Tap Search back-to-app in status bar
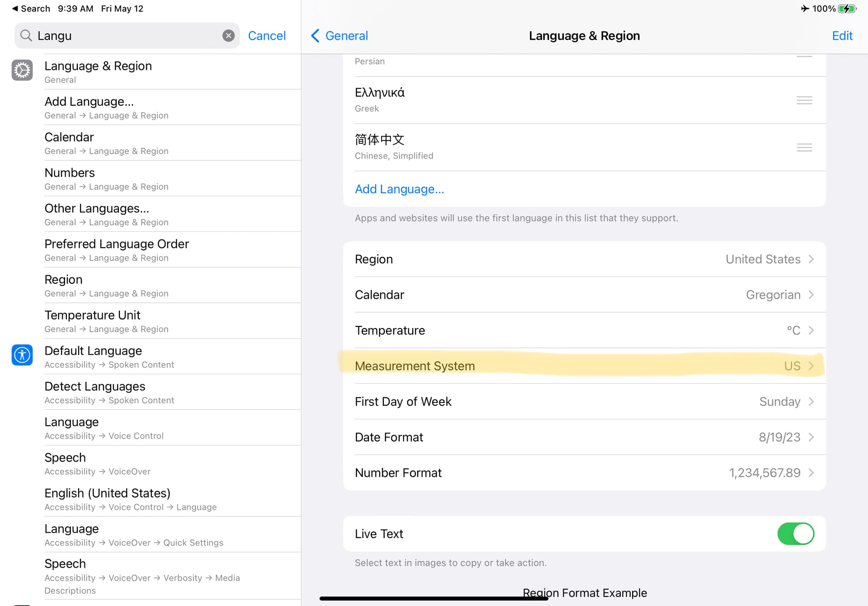The image size is (868, 606). tap(31, 9)
